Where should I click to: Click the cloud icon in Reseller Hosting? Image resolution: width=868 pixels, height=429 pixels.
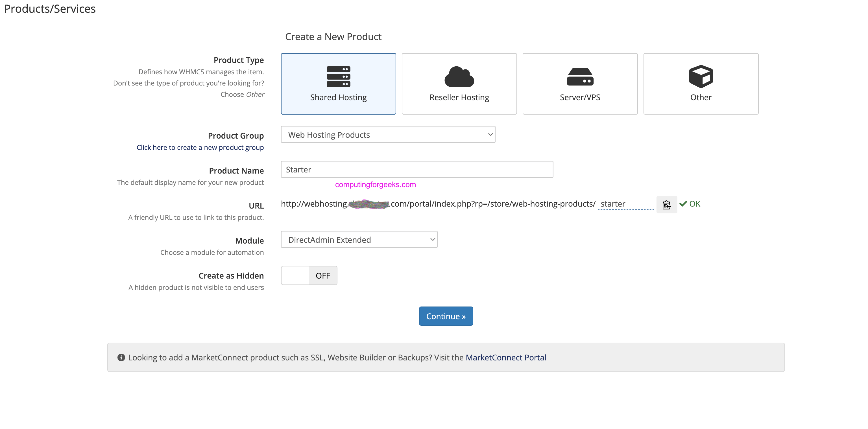[459, 76]
